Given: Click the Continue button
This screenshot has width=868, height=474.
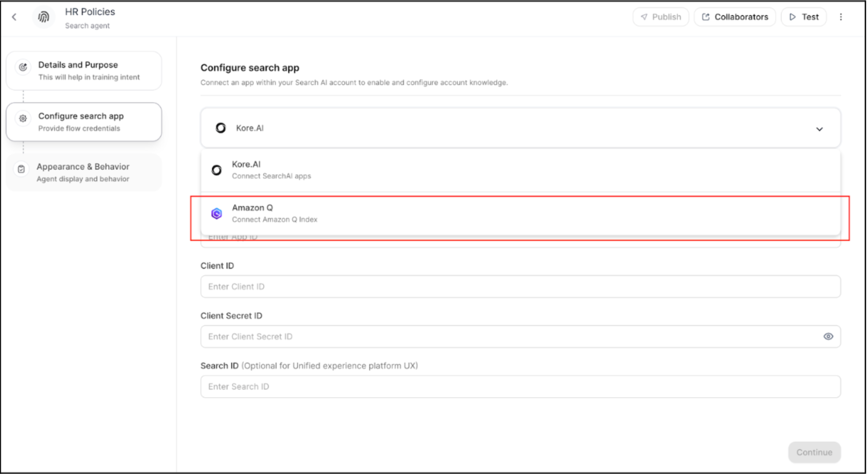Looking at the screenshot, I should pyautogui.click(x=814, y=452).
